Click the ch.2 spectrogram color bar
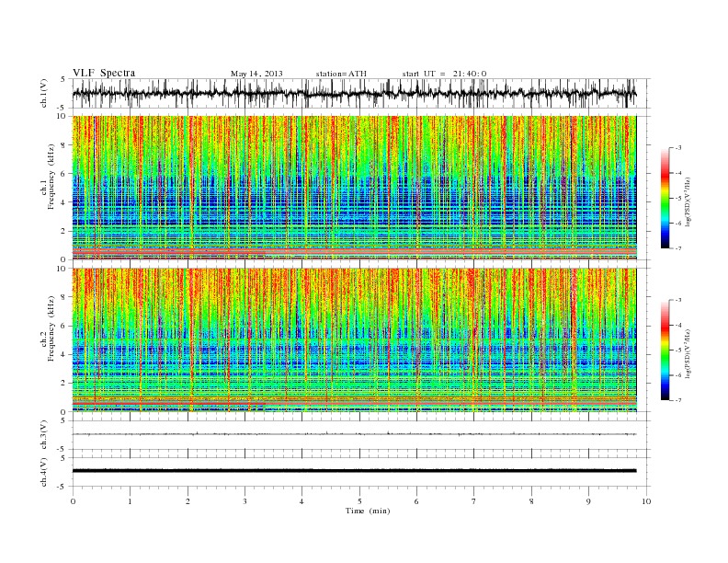The width and height of the screenshot is (728, 563). [x=665, y=350]
